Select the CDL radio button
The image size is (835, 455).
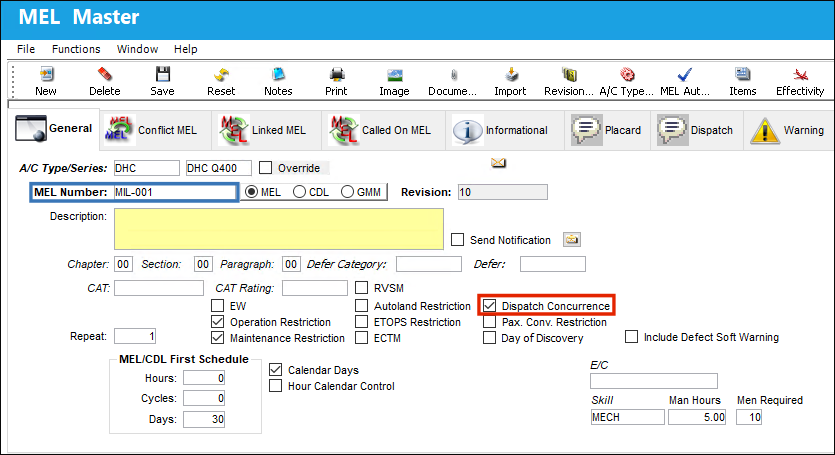[299, 192]
